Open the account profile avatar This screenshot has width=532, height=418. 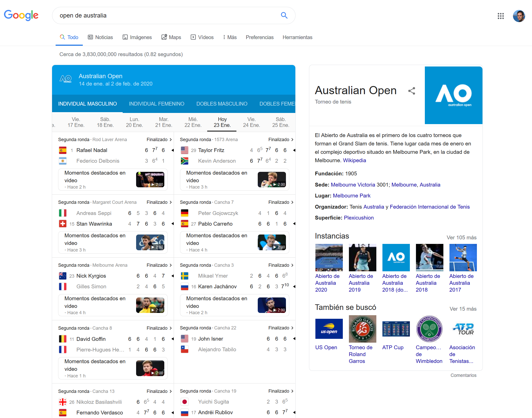[519, 16]
